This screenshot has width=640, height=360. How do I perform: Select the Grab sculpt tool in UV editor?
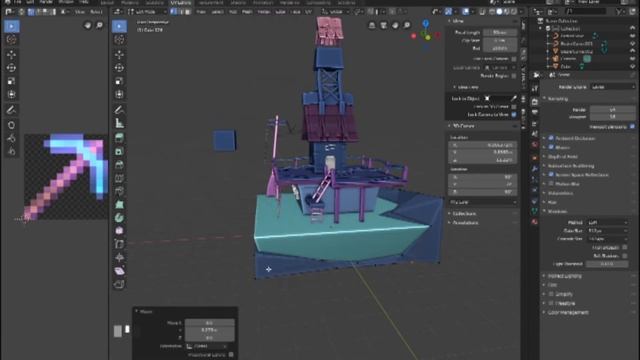click(x=11, y=125)
